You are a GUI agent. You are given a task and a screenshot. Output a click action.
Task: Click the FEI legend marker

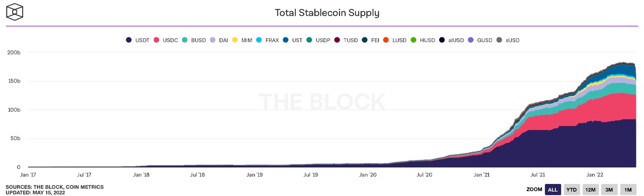click(x=364, y=40)
